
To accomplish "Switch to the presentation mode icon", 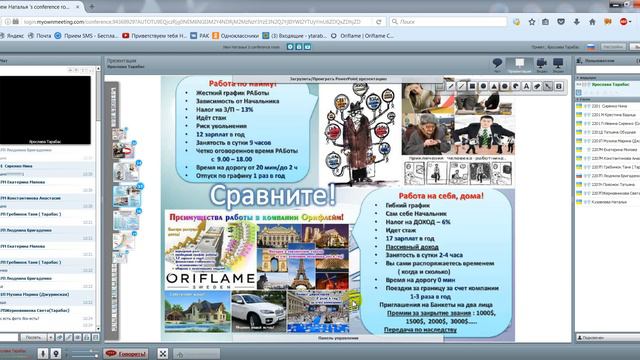I will point(520,64).
